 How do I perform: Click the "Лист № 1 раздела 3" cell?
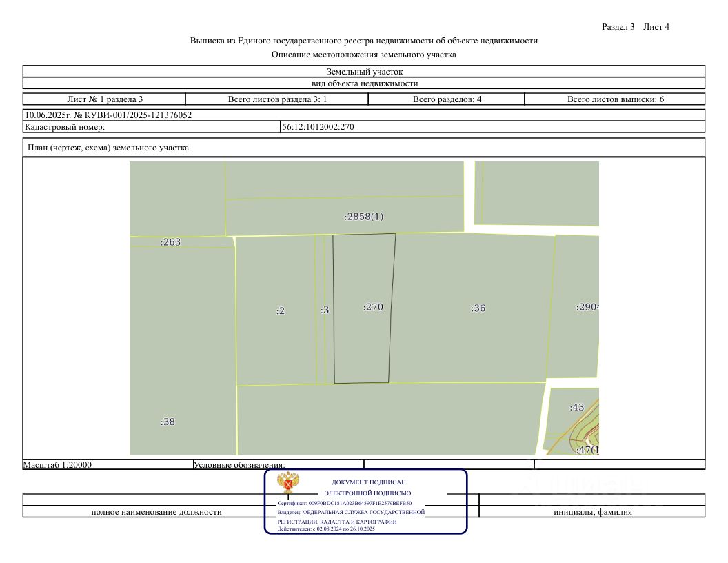point(105,99)
